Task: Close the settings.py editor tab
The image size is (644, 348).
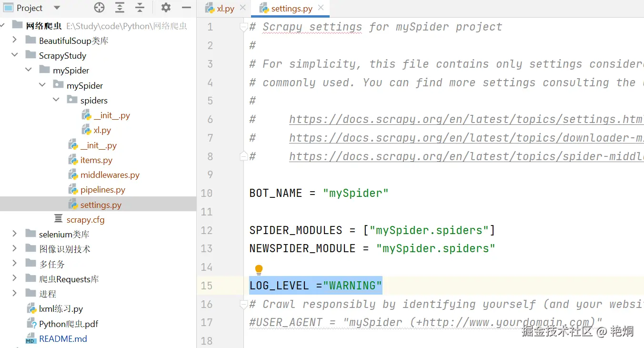Action: coord(321,8)
